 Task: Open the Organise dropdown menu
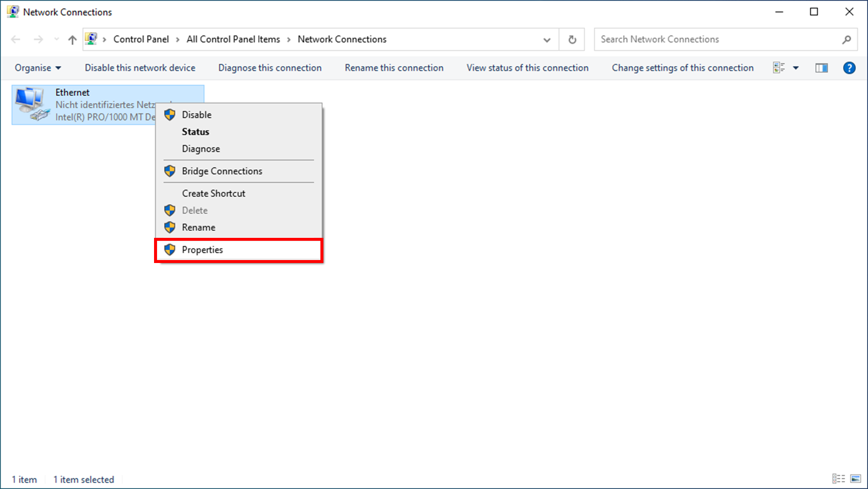[38, 68]
